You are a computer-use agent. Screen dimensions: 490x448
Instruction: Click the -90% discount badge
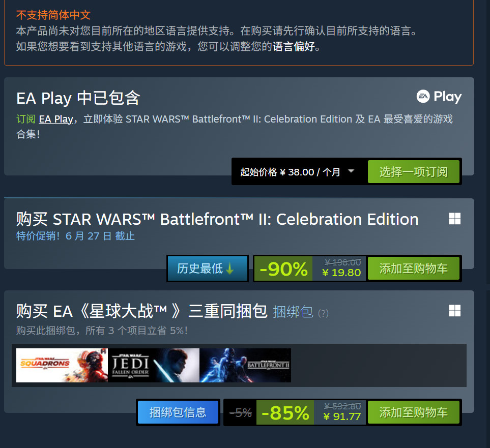[283, 269]
